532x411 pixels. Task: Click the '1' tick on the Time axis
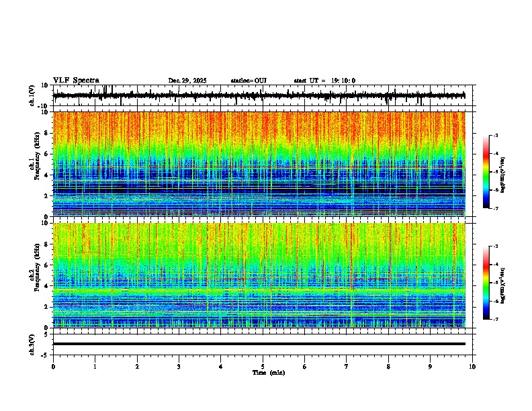tap(95, 367)
